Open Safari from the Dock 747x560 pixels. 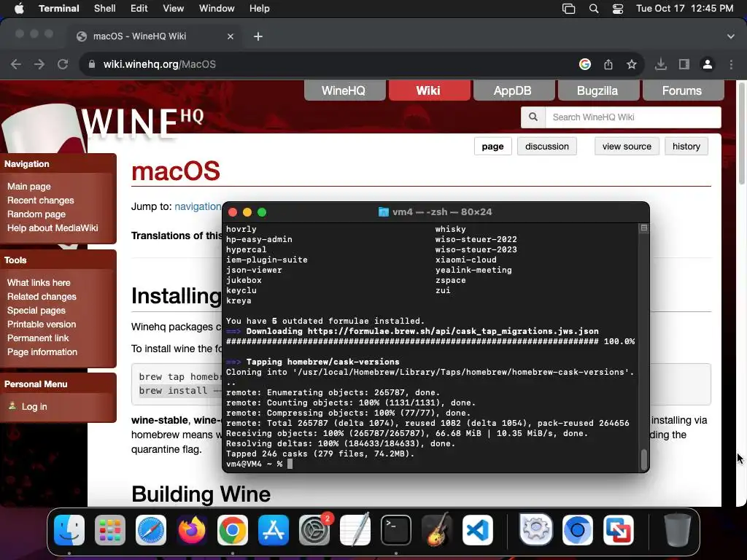tap(151, 530)
